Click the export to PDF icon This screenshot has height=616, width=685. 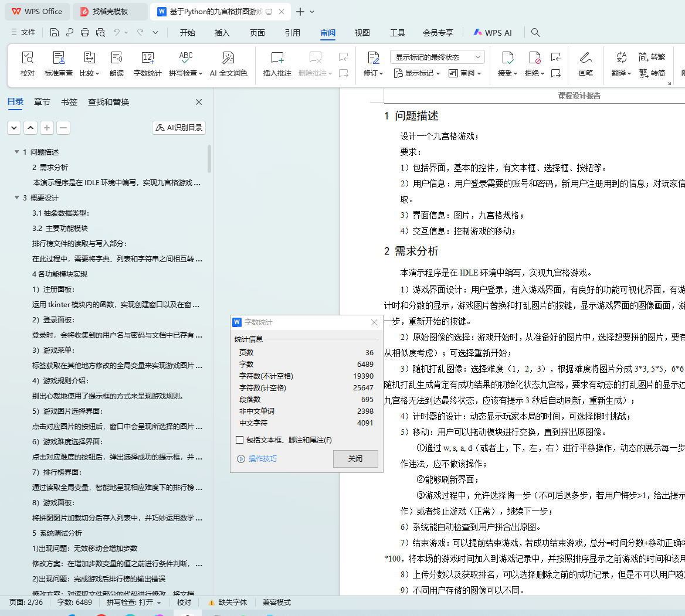69,32
